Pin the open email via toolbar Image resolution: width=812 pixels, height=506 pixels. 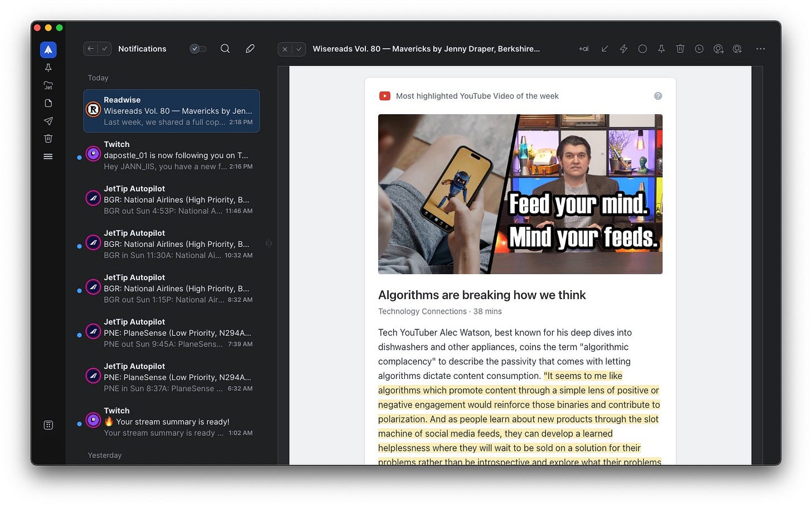click(x=661, y=49)
